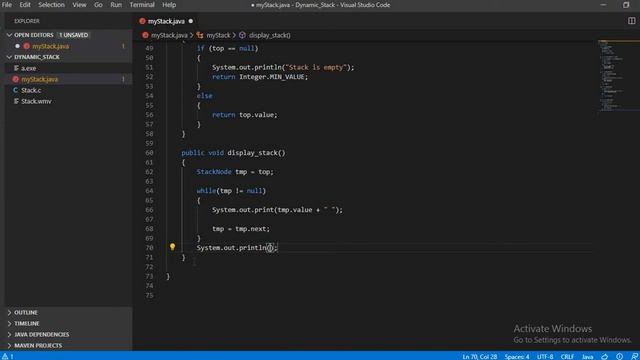The image size is (640, 360).
Task: Open the Selection menu
Action: (51, 5)
